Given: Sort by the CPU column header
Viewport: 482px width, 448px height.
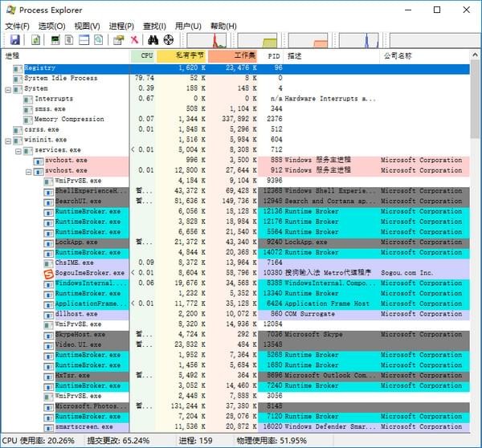Looking at the screenshot, I should click(146, 56).
